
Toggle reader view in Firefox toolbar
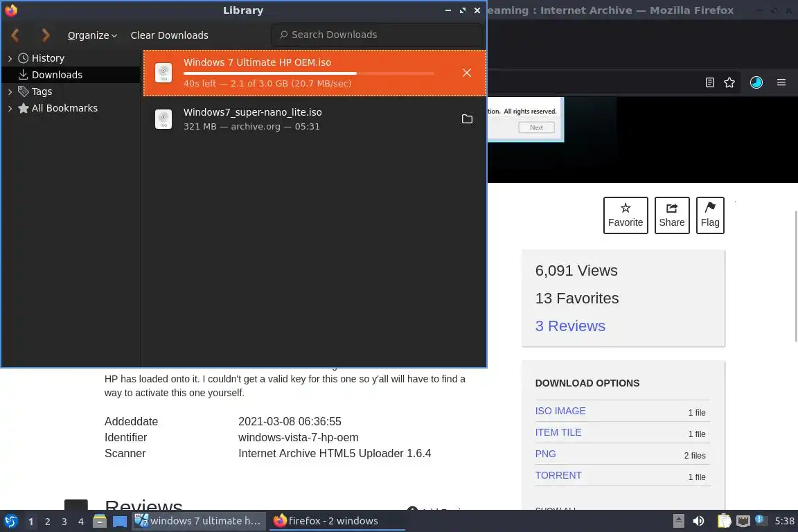tap(709, 82)
